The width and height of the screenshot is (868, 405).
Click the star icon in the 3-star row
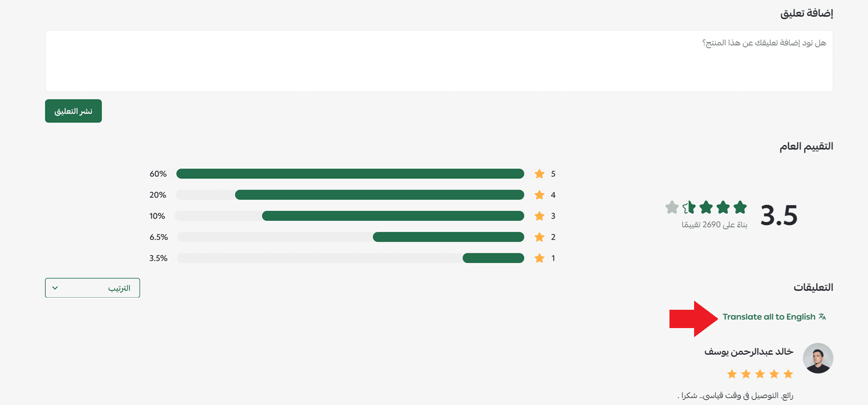pos(539,216)
